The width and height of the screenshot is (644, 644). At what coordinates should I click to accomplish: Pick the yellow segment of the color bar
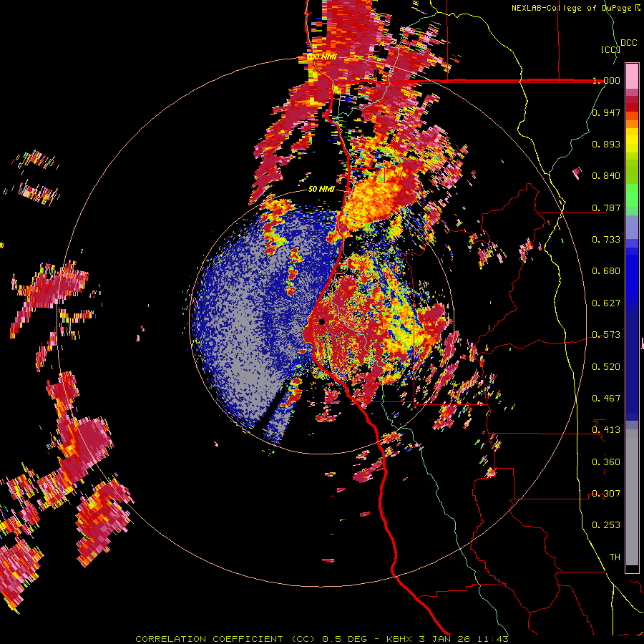[632, 140]
